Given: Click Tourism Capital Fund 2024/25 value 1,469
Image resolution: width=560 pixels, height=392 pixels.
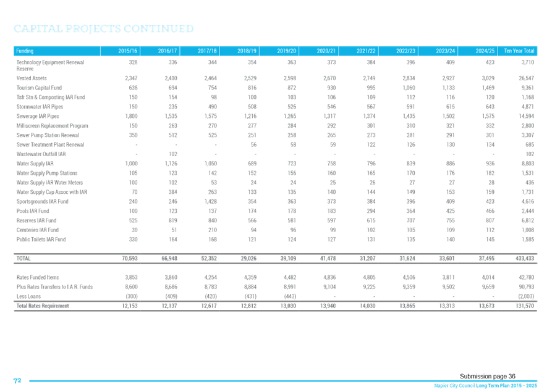Looking at the screenshot, I should click(x=488, y=88).
